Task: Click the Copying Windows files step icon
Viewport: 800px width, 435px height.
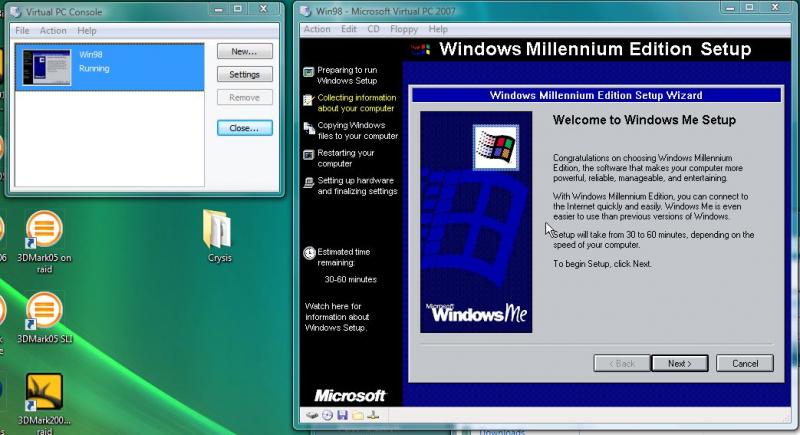Action: click(x=309, y=128)
